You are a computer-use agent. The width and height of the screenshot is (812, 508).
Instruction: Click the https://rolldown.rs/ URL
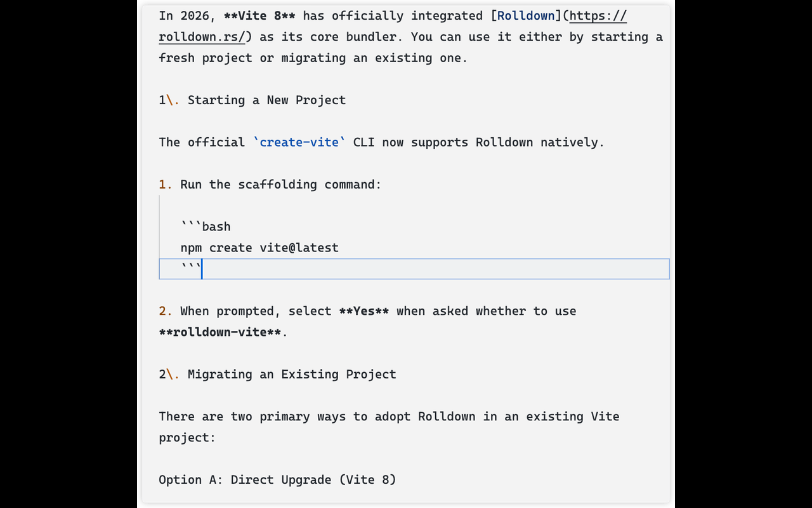393,26
